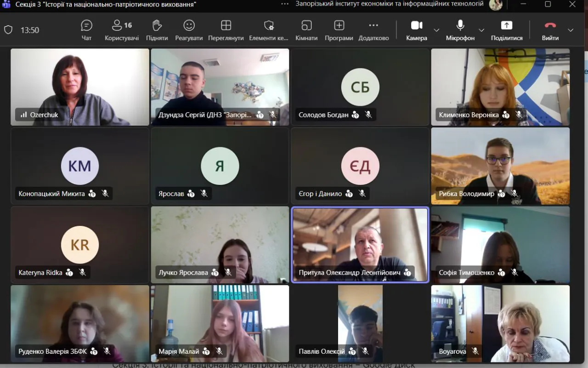
Task: Expand the microphone options arrow
Action: pos(481,30)
